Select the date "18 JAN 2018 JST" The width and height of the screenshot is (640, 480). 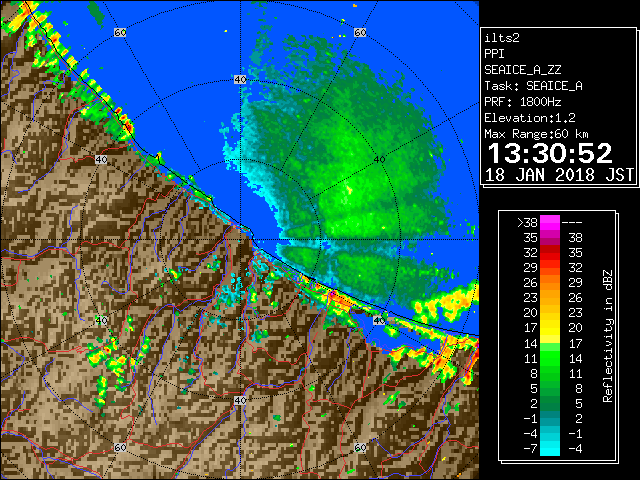559,175
